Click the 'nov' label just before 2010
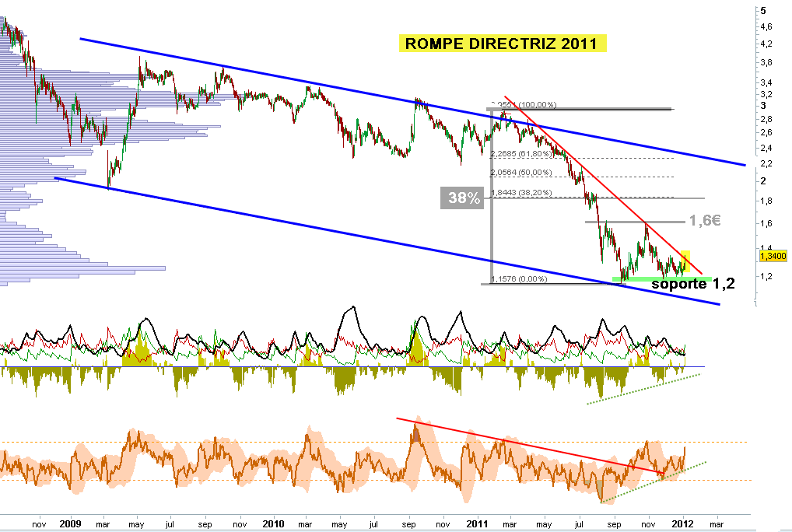The height and width of the screenshot is (532, 792). point(240,524)
